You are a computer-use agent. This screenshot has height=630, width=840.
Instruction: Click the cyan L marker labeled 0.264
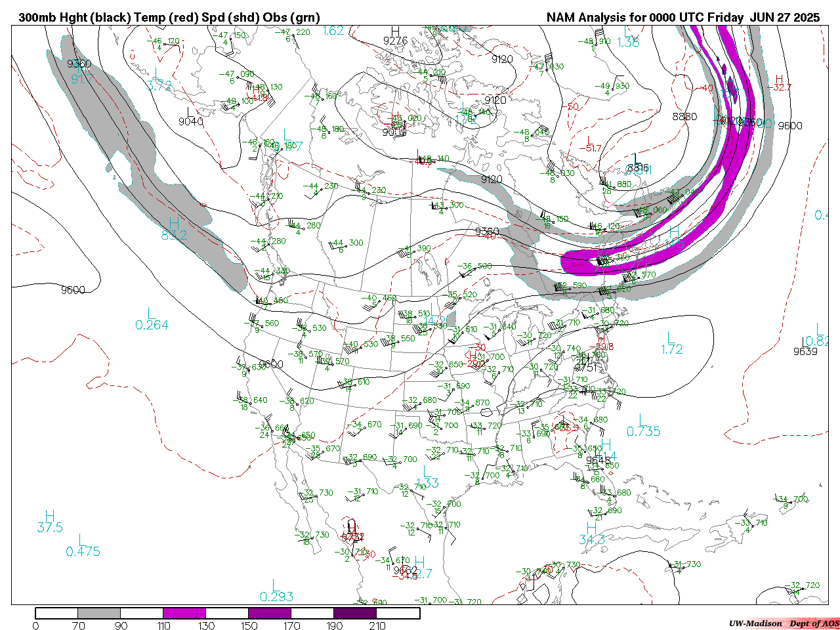coord(150,312)
